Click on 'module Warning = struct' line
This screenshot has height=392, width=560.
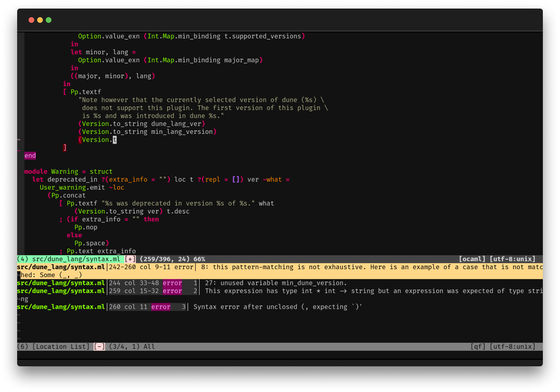pos(68,172)
